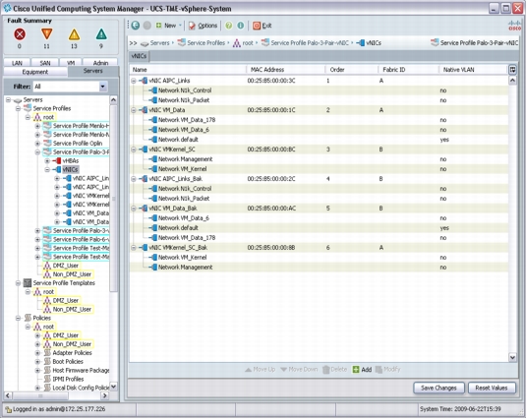Select Host Firmware Package tree item
This screenshot has height=420, width=527.
pos(81,371)
